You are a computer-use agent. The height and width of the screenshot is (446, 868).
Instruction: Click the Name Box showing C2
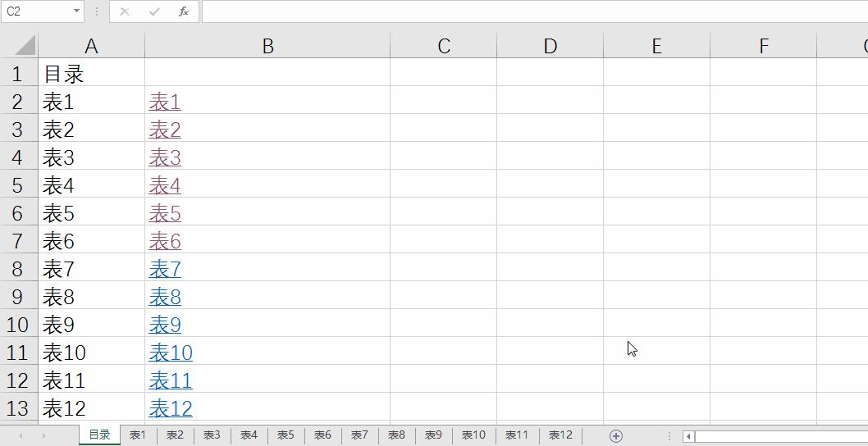tap(37, 11)
